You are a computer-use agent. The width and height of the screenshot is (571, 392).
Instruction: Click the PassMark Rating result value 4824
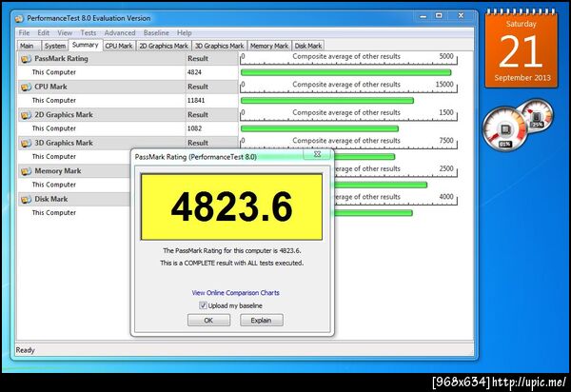click(194, 72)
